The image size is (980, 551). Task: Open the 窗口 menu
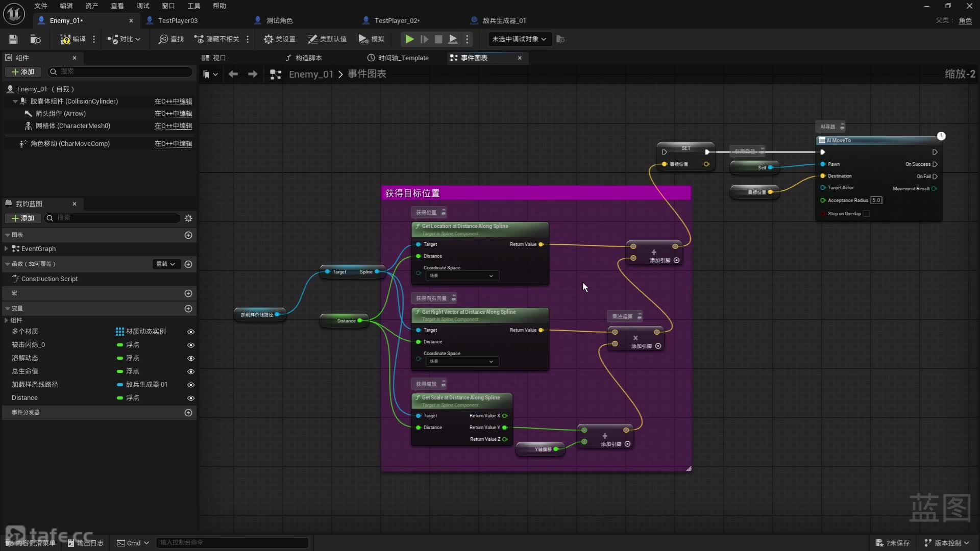coord(168,6)
